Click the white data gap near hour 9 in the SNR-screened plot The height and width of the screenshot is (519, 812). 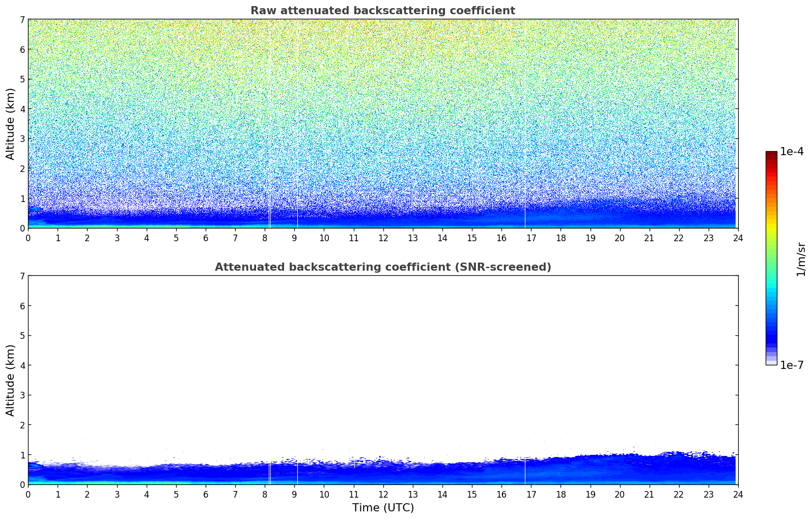(x=297, y=473)
